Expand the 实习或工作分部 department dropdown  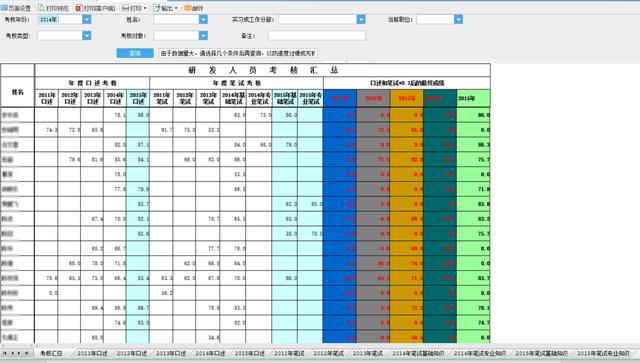[x=361, y=19]
